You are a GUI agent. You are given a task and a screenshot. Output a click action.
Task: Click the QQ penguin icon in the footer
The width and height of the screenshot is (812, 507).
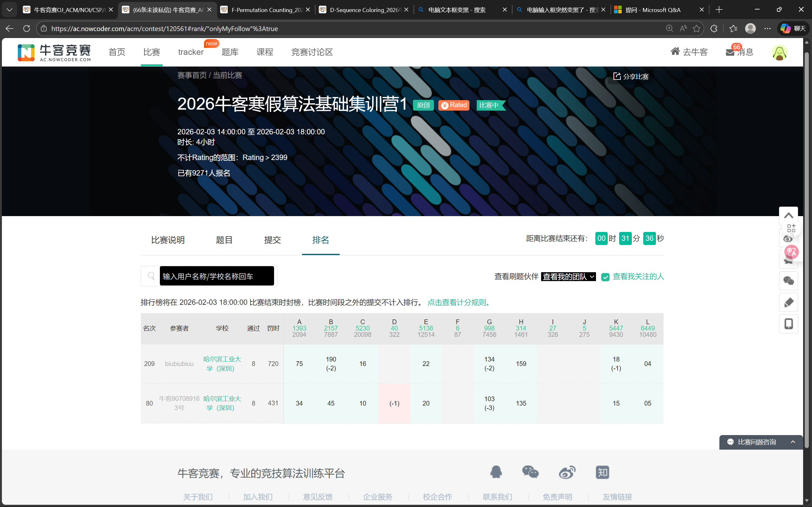[496, 472]
